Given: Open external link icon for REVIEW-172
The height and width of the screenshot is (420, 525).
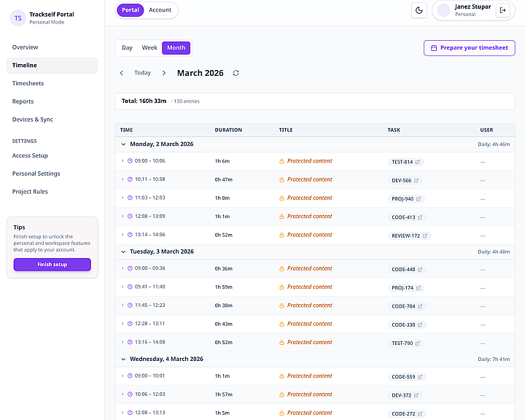Looking at the screenshot, I should (424, 236).
